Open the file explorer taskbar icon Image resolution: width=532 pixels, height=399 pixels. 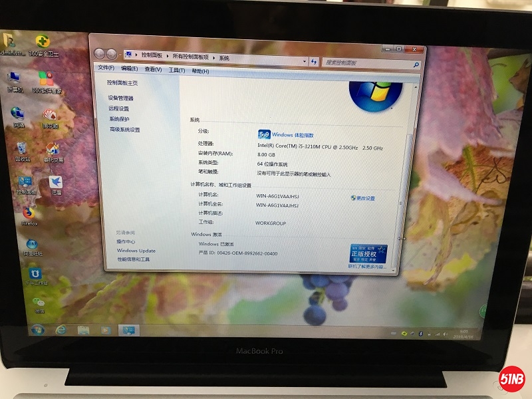point(83,330)
